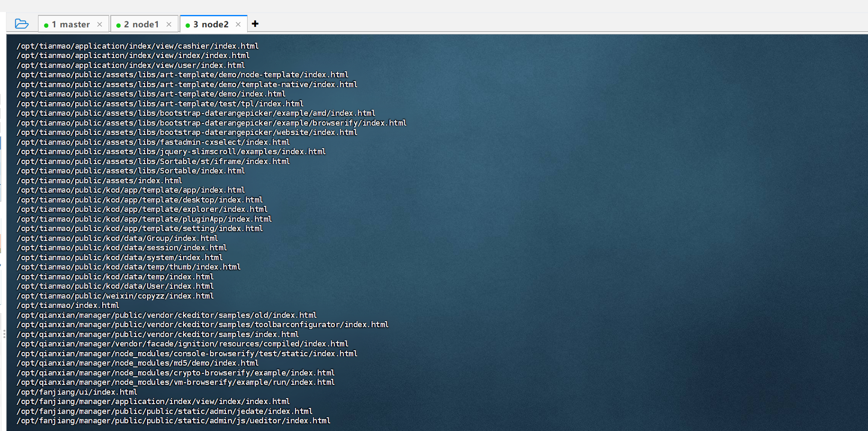Click the bootstrap-daterangepicker/example/amd/index.html line
The image size is (868, 431).
[x=196, y=113]
